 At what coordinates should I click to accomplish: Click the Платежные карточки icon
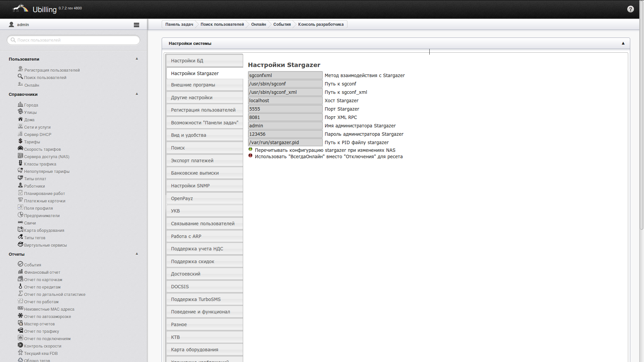tap(20, 200)
